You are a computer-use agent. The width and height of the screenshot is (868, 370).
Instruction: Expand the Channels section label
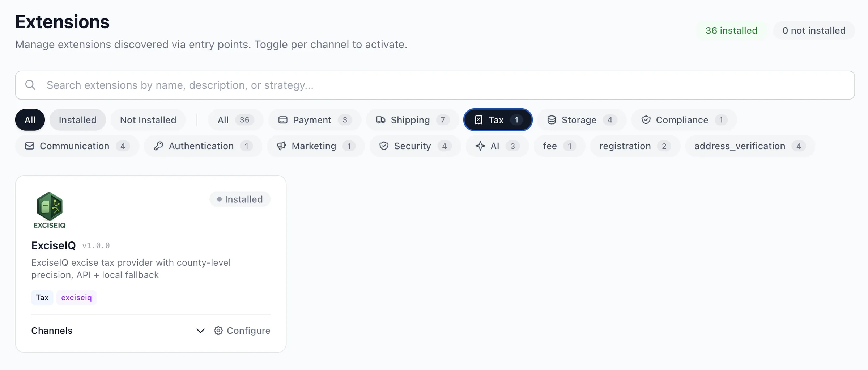(52, 331)
